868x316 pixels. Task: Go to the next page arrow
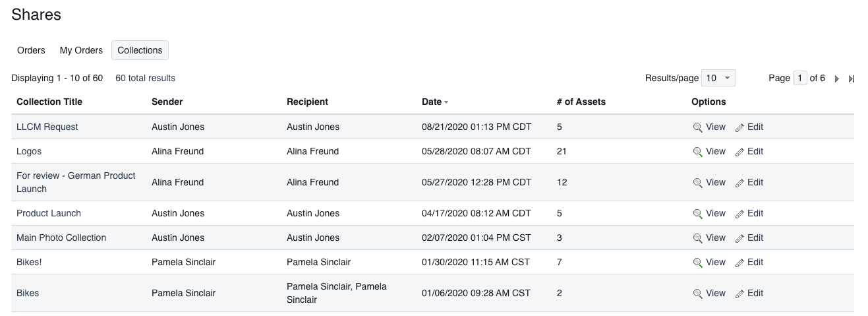pyautogui.click(x=837, y=79)
